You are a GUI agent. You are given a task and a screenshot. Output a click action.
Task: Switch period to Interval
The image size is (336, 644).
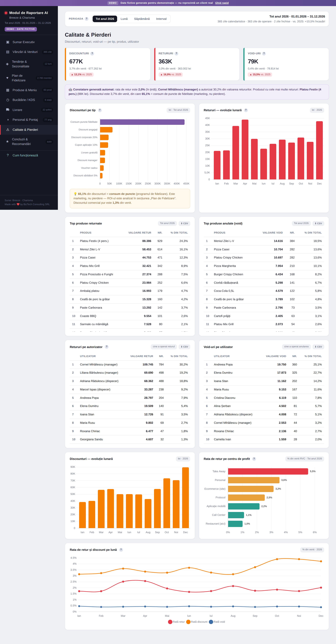[161, 19]
